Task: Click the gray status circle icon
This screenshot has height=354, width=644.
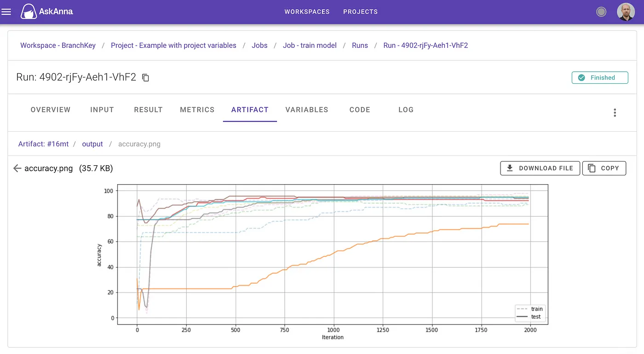Action: tap(601, 12)
